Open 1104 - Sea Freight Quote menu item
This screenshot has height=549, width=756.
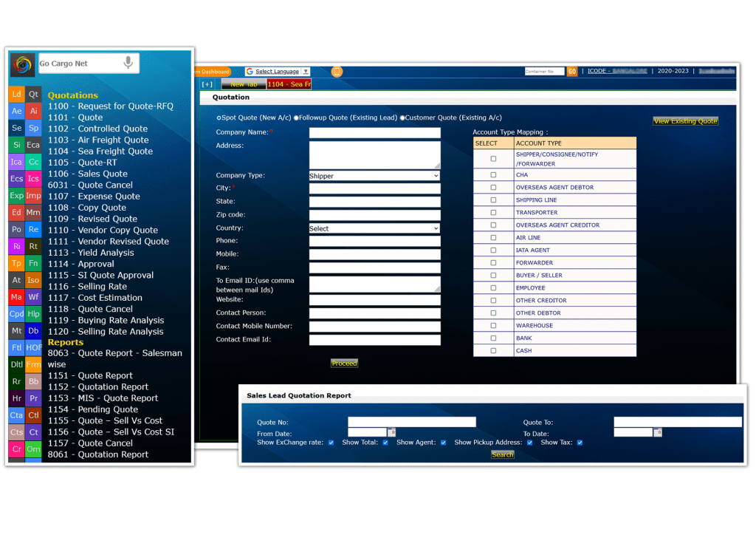(100, 151)
